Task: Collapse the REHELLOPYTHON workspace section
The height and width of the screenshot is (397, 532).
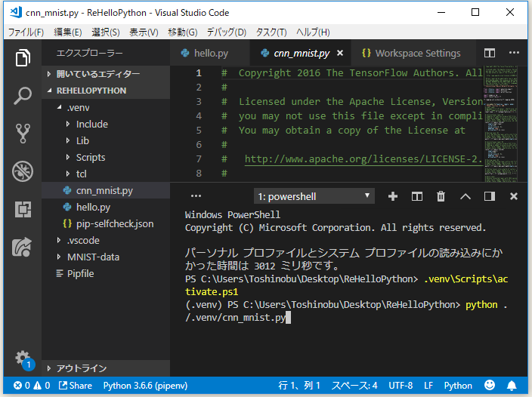Action: point(106,91)
